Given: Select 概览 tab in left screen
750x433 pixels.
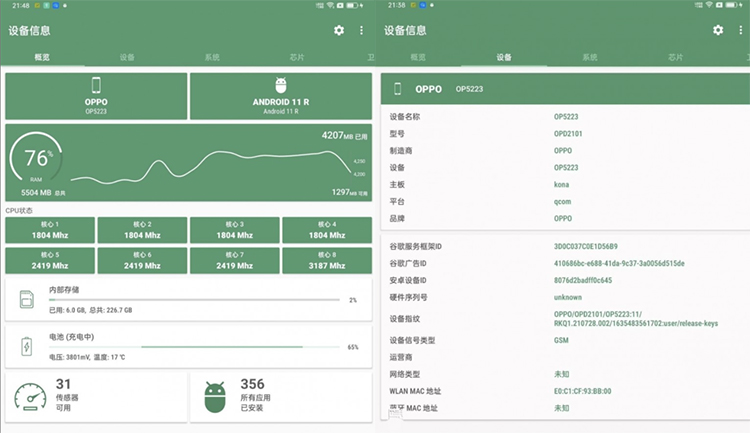Looking at the screenshot, I should pos(42,57).
